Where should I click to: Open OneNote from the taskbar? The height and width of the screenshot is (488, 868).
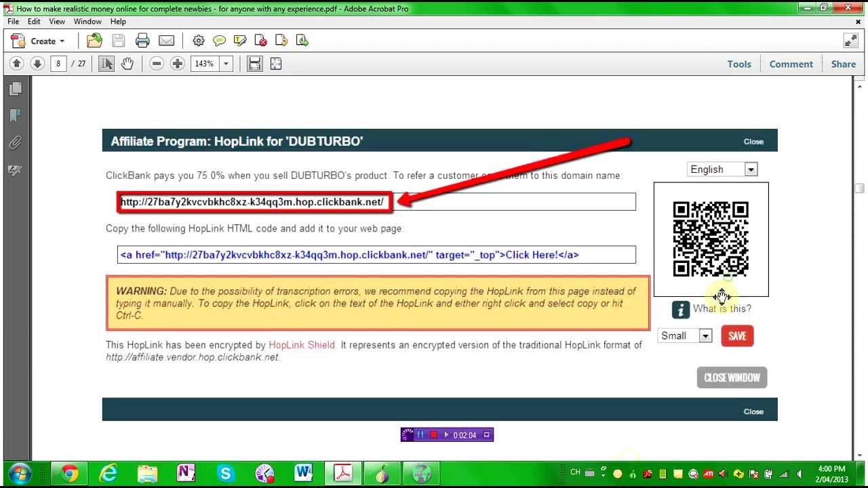point(186,474)
